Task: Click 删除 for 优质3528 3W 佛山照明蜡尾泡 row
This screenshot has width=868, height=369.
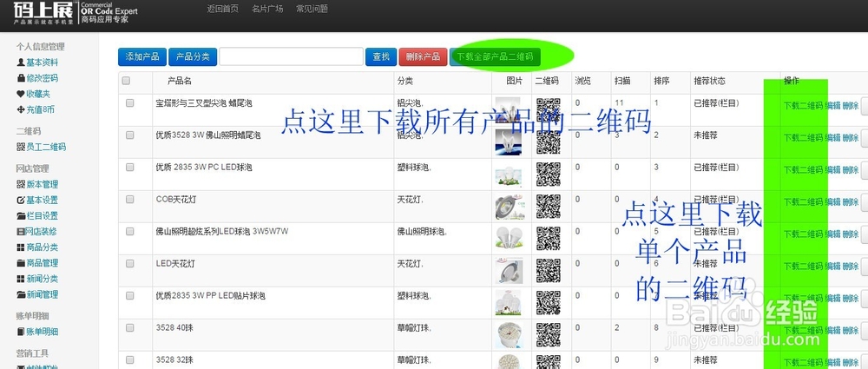Action: pos(851,137)
